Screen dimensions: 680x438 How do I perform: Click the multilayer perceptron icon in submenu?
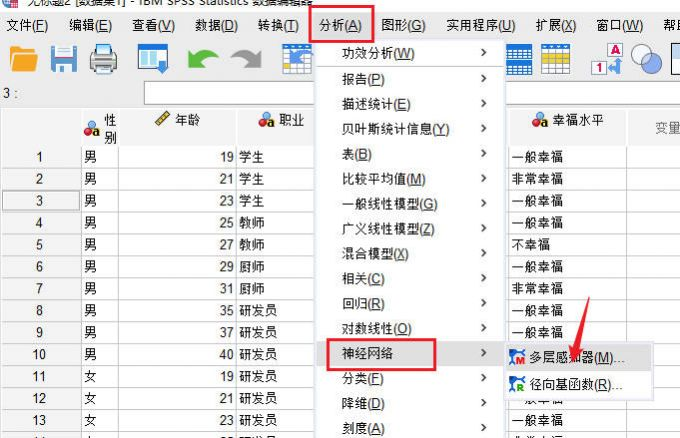click(x=518, y=357)
